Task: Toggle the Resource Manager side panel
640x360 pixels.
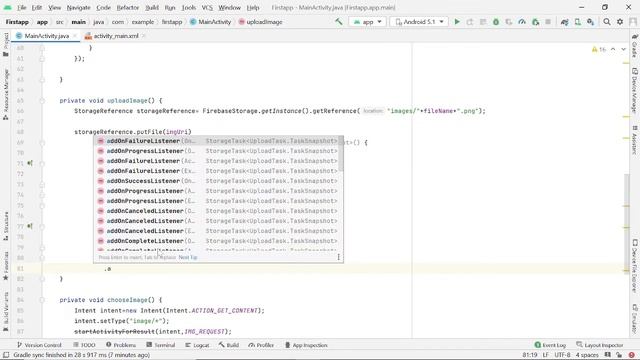Action: click(x=6, y=95)
